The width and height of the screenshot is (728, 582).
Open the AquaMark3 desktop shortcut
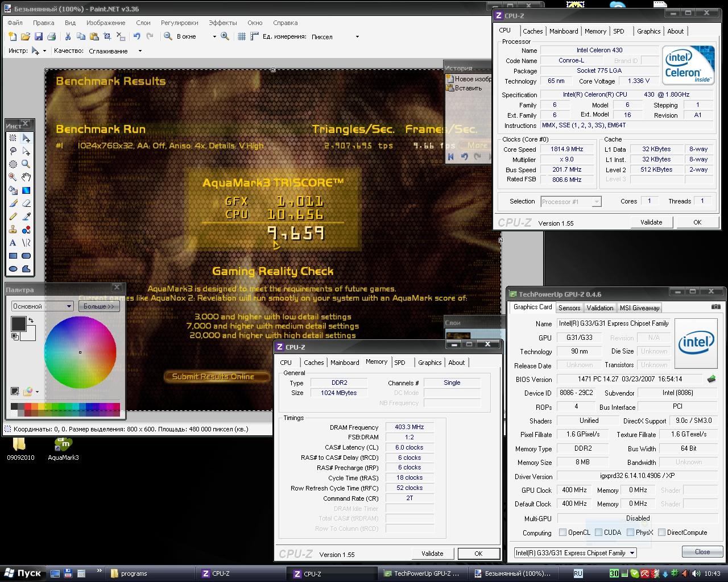click(x=63, y=448)
